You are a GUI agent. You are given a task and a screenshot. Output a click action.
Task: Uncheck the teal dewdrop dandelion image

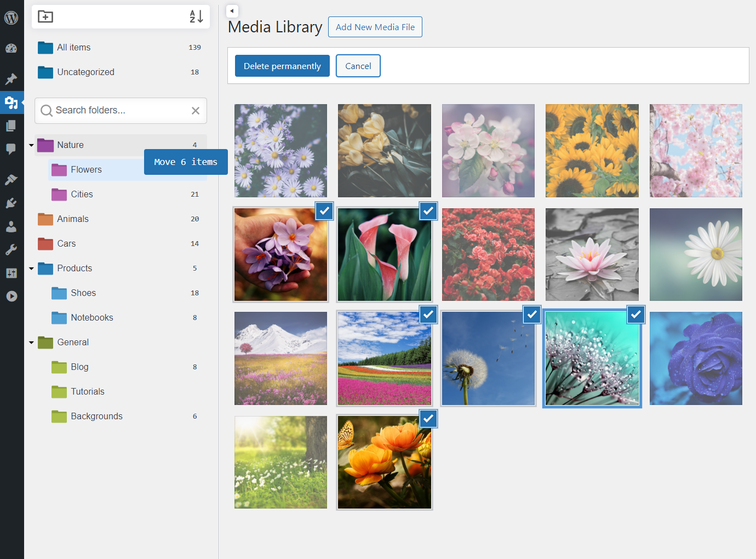636,315
